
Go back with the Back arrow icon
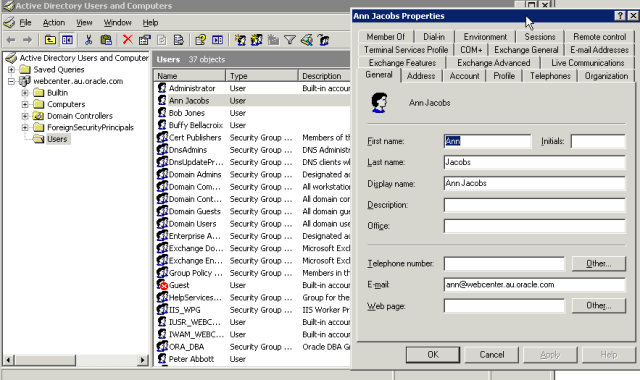pos(11,40)
